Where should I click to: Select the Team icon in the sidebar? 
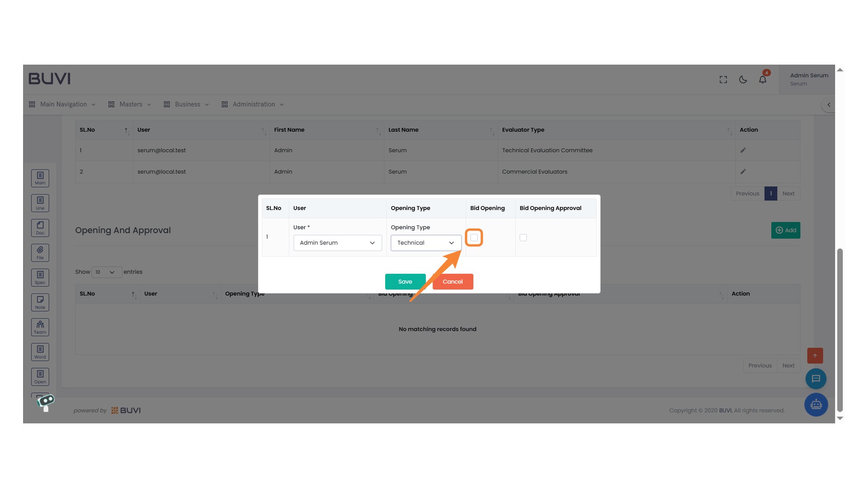click(x=40, y=327)
